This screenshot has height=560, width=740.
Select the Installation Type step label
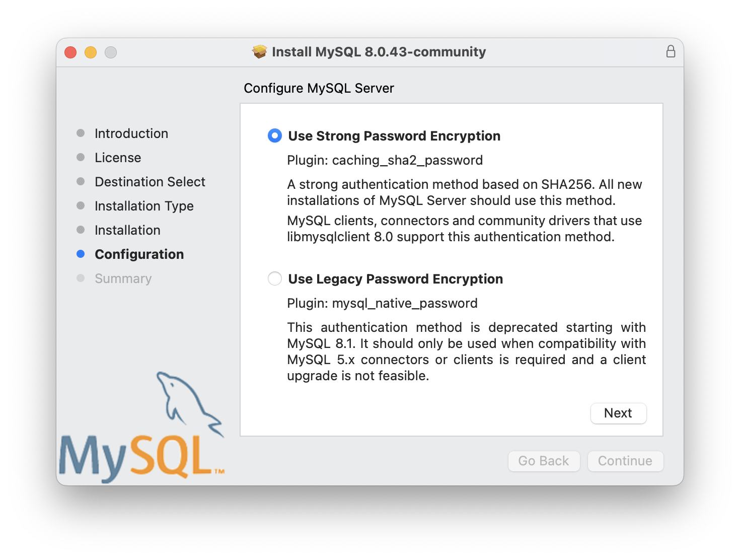pos(144,206)
